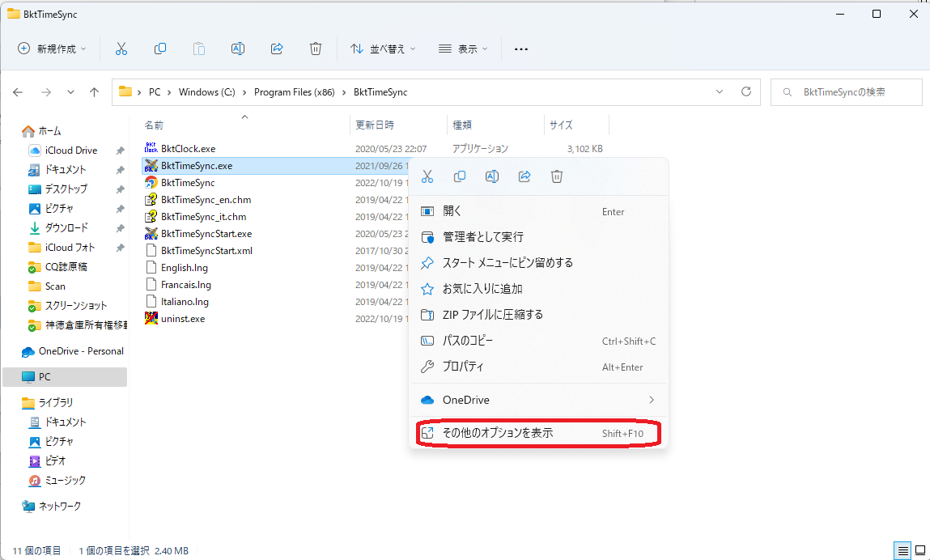Click the Delete trash icon in the toolbar
Viewport: 930px width, 560px height.
[x=316, y=49]
